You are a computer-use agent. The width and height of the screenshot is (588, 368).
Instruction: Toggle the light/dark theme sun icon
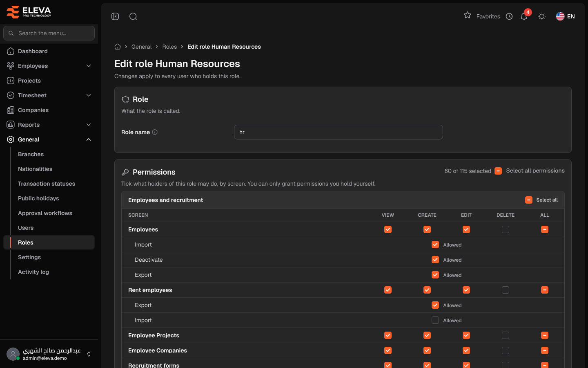[542, 16]
